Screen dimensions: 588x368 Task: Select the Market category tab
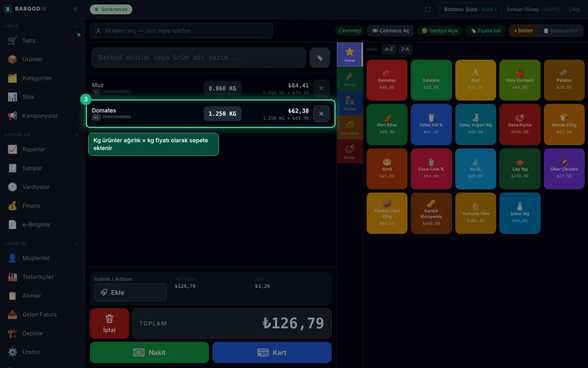[350, 103]
